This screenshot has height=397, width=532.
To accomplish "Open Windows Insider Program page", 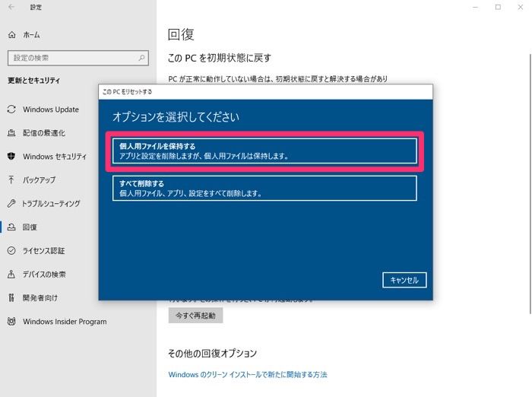I will (65, 321).
